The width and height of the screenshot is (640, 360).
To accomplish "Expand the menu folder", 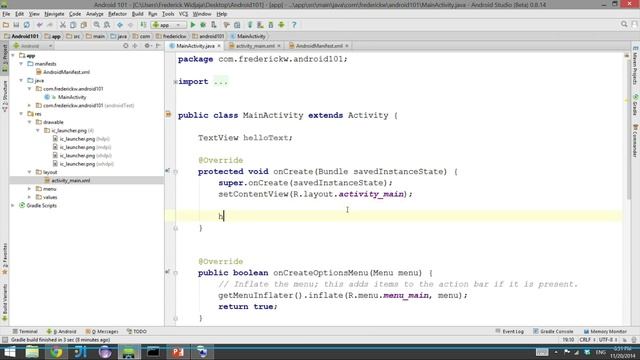I will pyautogui.click(x=29, y=189).
